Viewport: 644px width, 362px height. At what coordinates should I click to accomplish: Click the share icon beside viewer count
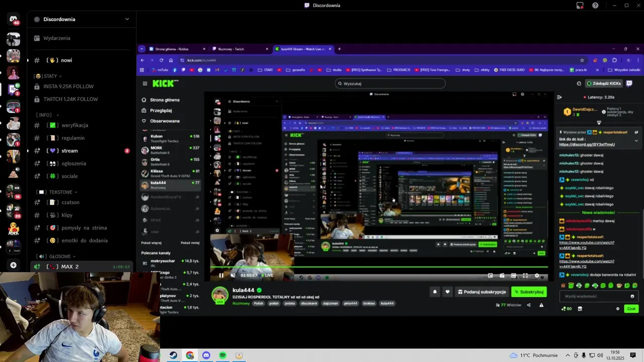528,305
